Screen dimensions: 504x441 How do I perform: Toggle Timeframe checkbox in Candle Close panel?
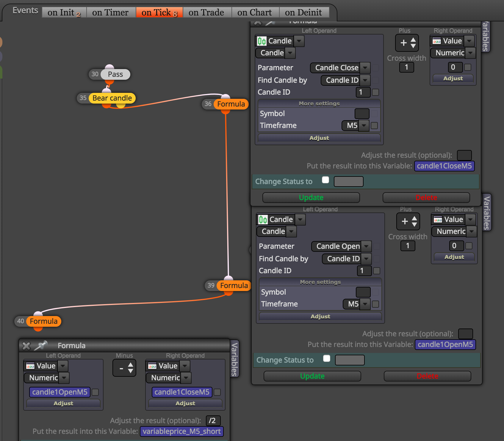pos(374,126)
